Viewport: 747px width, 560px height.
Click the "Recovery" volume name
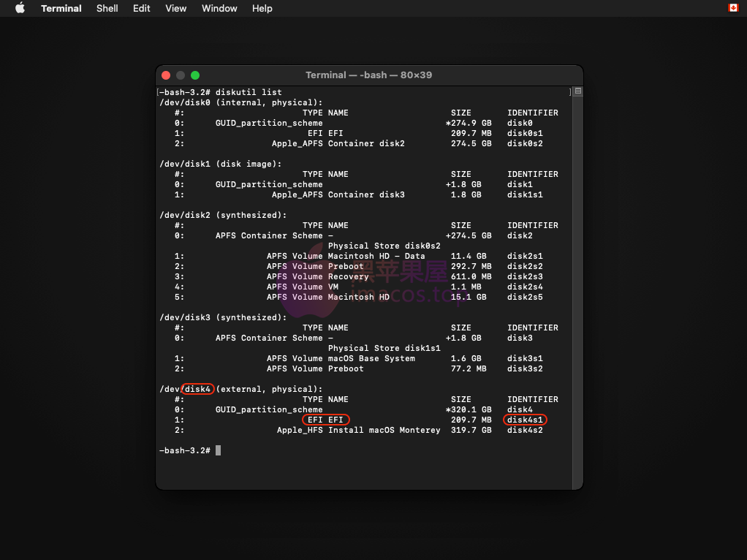[x=348, y=276]
